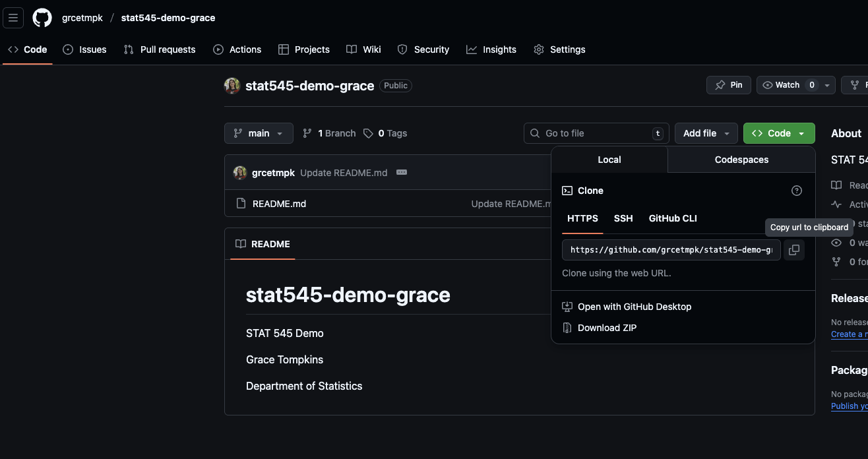Pin the repository
This screenshot has height=459, width=868.
tap(729, 85)
